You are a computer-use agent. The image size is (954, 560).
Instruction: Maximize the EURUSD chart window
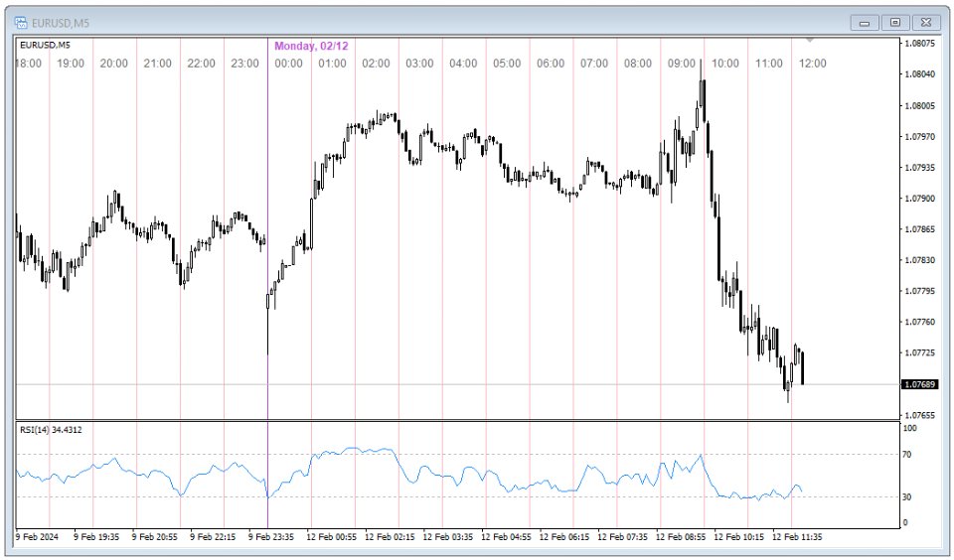pos(894,22)
